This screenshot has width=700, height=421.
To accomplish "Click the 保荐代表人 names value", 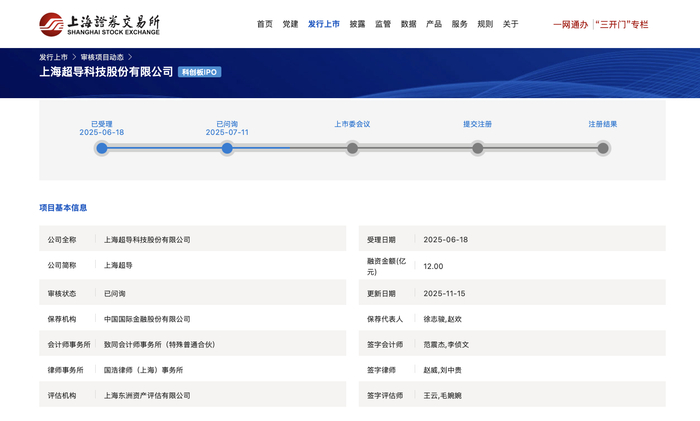I will 442,319.
